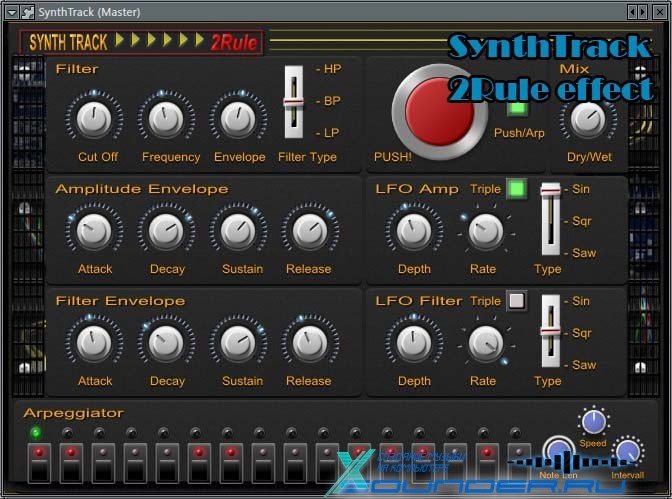Click LFO Amp Type slider handle

[x=550, y=190]
